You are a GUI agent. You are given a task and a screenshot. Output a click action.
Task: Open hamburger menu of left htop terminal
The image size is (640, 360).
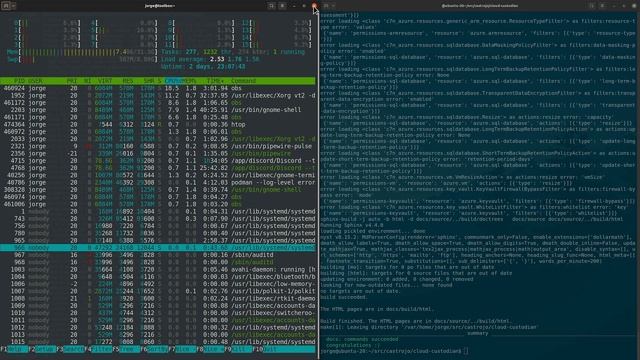pos(282,6)
